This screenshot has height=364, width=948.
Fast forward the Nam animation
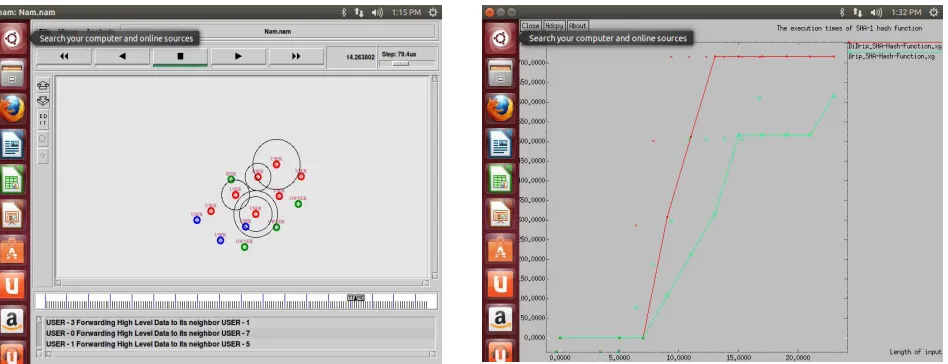click(296, 56)
